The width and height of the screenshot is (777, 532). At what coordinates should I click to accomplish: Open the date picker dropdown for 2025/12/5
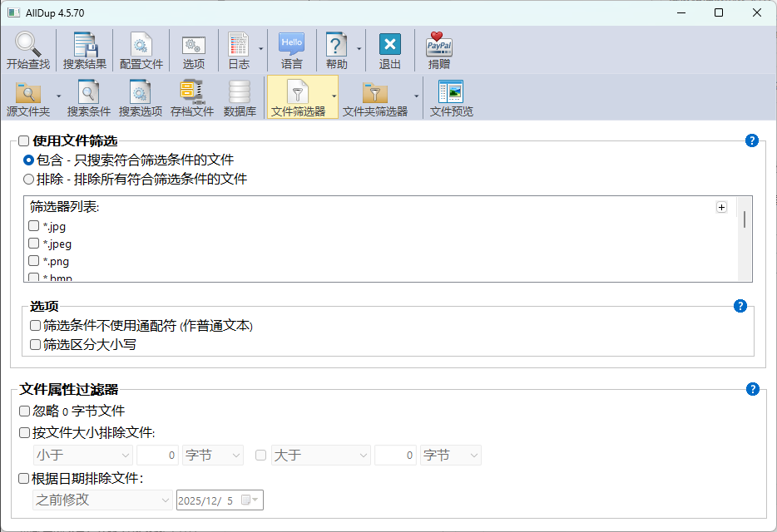tap(255, 500)
